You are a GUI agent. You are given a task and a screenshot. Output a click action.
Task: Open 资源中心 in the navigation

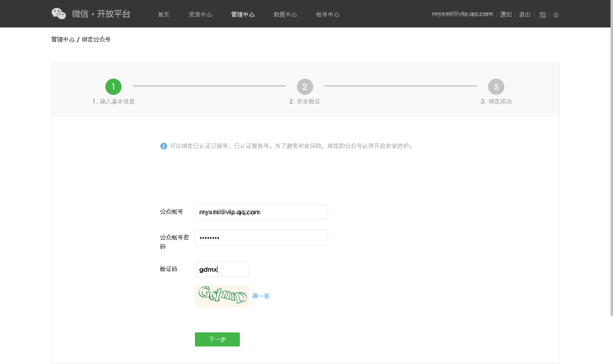point(200,15)
